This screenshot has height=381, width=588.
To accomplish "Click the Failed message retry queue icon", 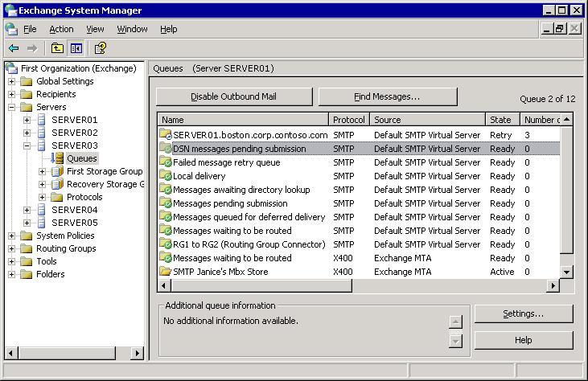I will pyautogui.click(x=166, y=162).
